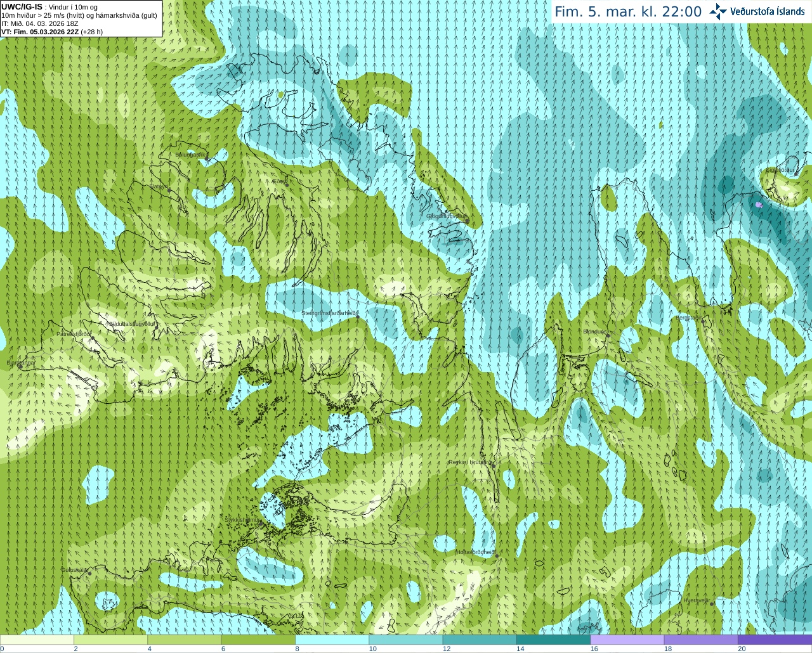Click the 12–14 m/s teal legend swatch
Viewport: 812px width, 653px height.
480,639
